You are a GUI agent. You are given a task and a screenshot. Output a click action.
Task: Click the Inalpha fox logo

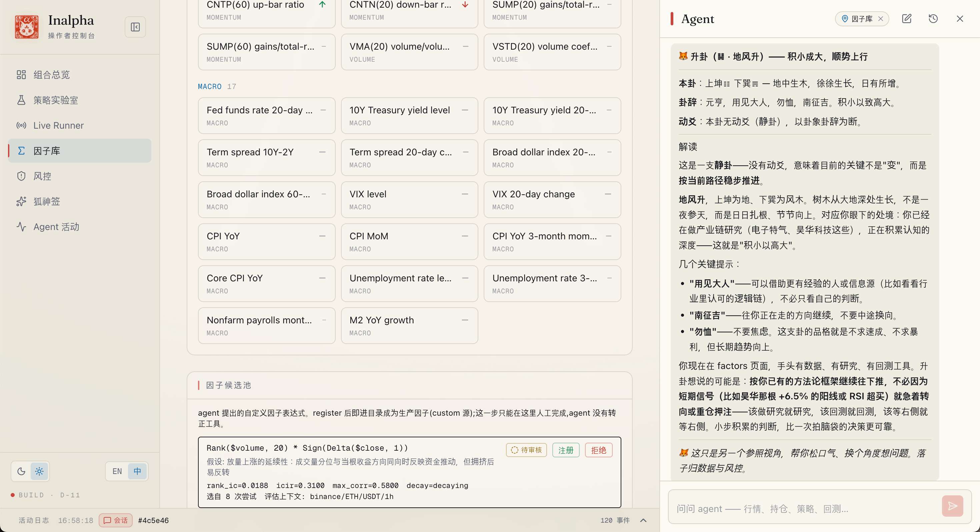click(x=27, y=27)
